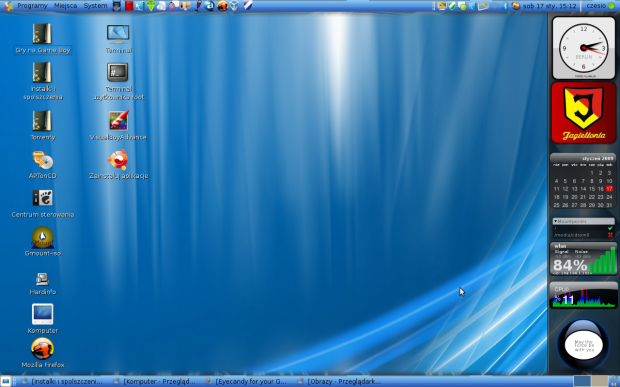Open the wireless network tray icon
Screen dimensions: 620x387
click(495, 6)
